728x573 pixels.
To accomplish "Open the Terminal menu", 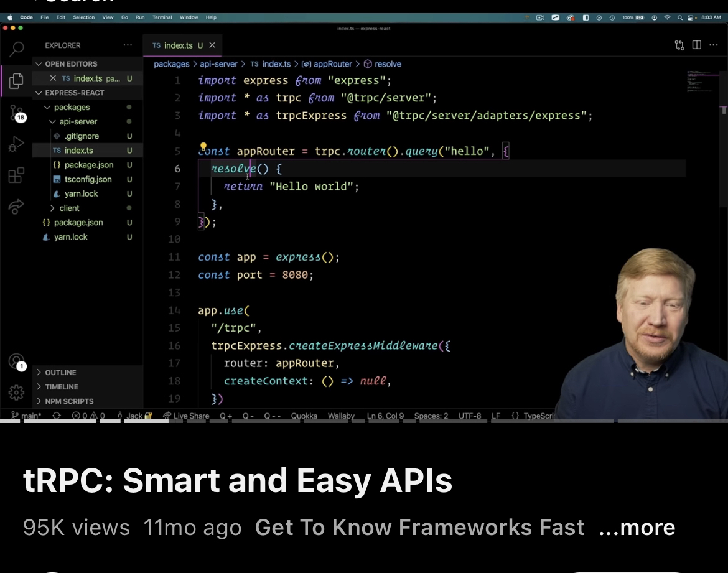I will click(162, 17).
